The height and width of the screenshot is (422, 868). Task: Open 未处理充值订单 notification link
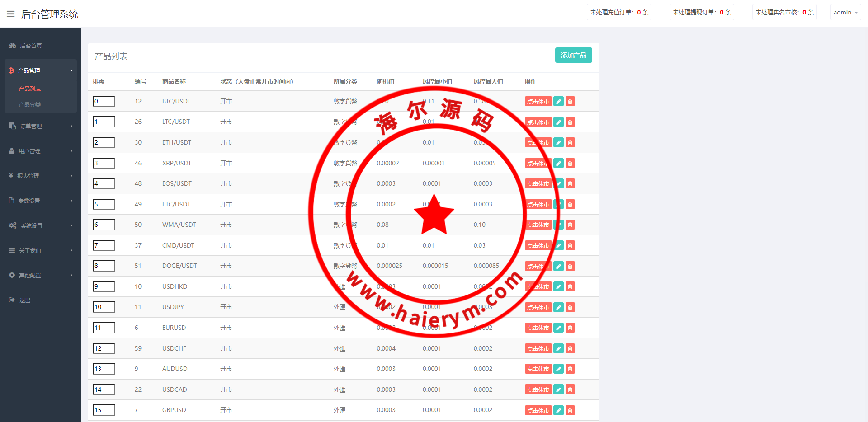click(619, 13)
